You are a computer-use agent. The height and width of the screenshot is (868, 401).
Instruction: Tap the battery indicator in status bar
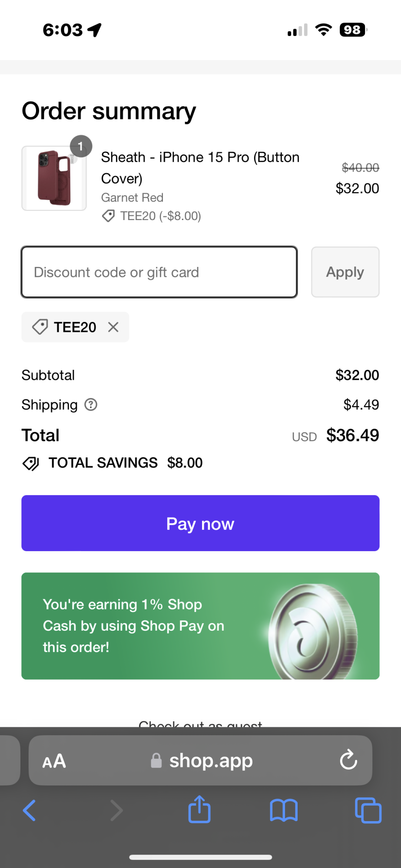353,30
